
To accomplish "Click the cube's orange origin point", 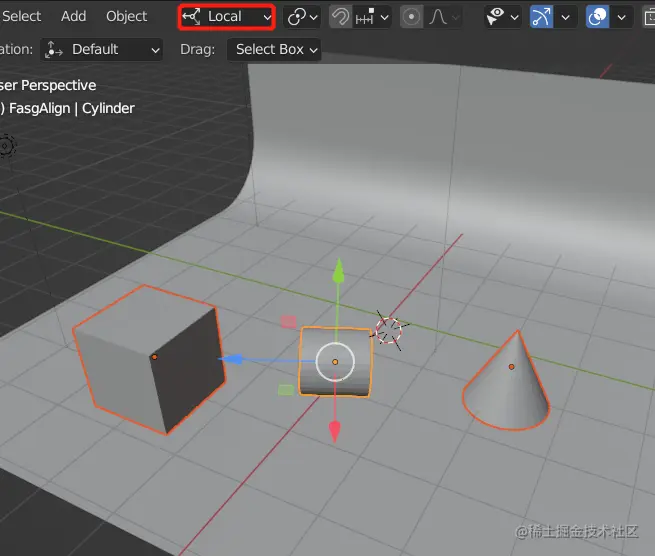I will 155,357.
